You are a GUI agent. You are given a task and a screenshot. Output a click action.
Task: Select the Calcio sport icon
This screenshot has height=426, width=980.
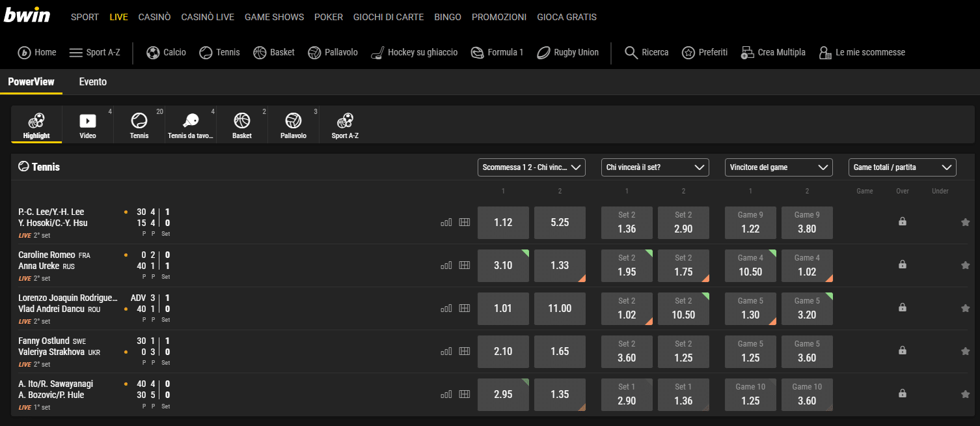coord(153,52)
